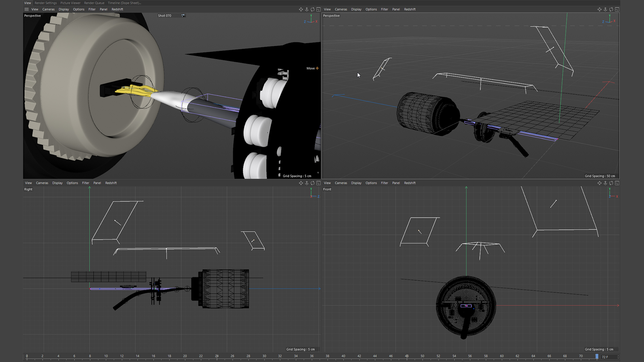Click the rotate-camera icon in the top-right viewport
644x362 pixels.
pyautogui.click(x=611, y=9)
